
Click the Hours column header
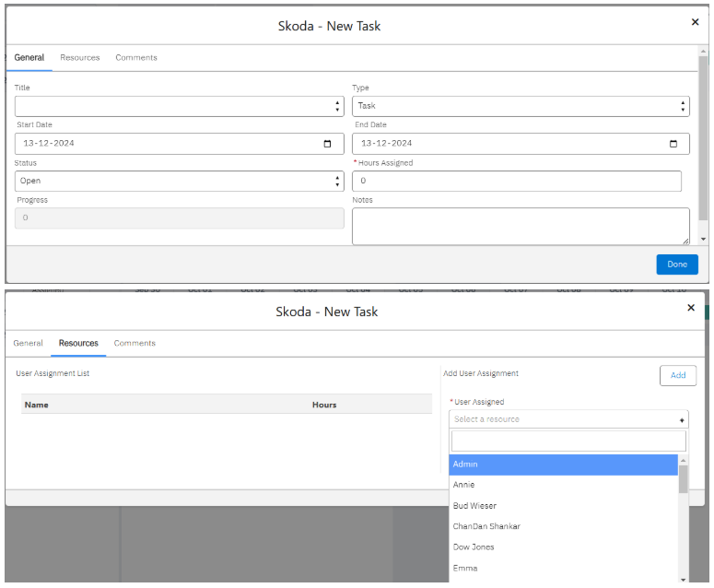coord(324,405)
